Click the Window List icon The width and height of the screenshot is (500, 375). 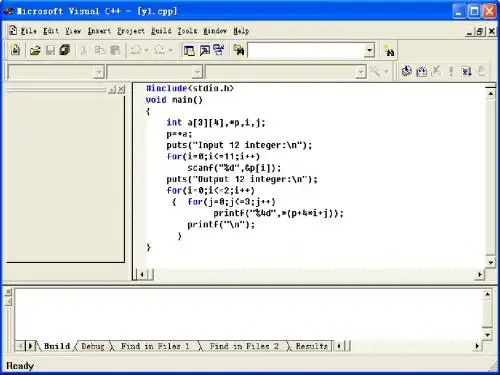(x=219, y=50)
